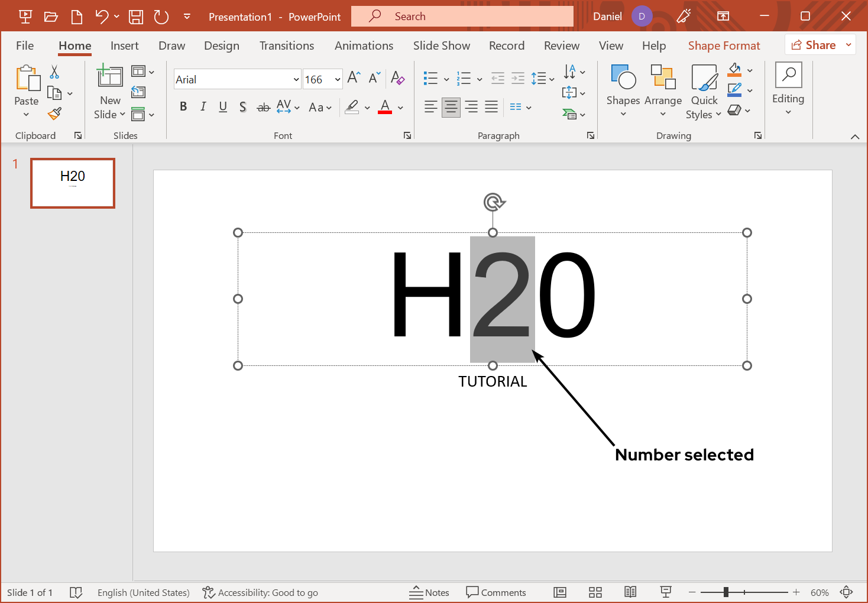This screenshot has height=603, width=868.
Task: Toggle italic formatting
Action: click(x=203, y=107)
